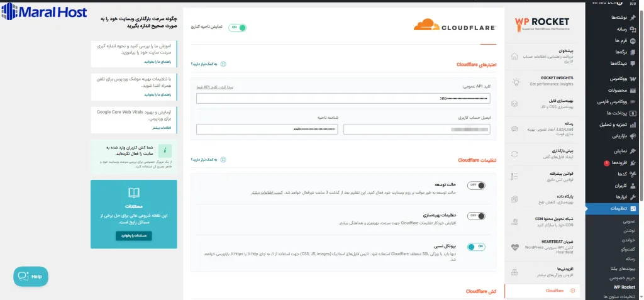Click the شناسه ناحیه zone ID field
Screen dimensions: 644x300
pyautogui.click(x=267, y=130)
